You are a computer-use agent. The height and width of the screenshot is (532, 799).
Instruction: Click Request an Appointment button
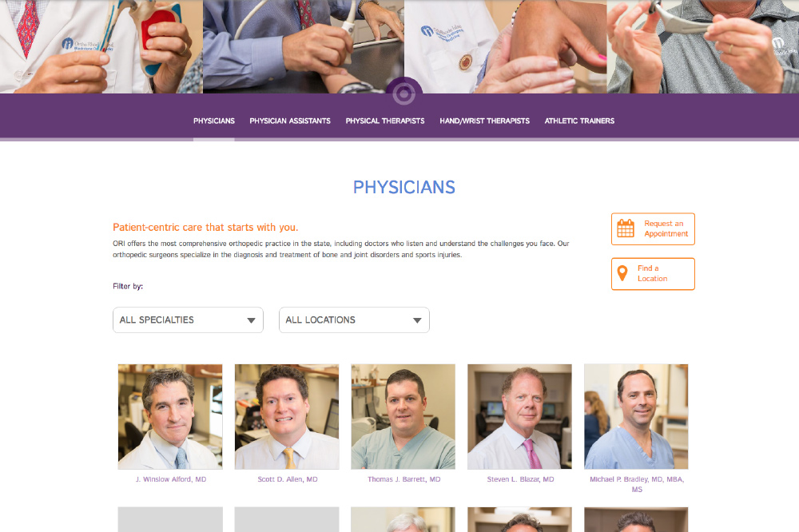coord(653,228)
